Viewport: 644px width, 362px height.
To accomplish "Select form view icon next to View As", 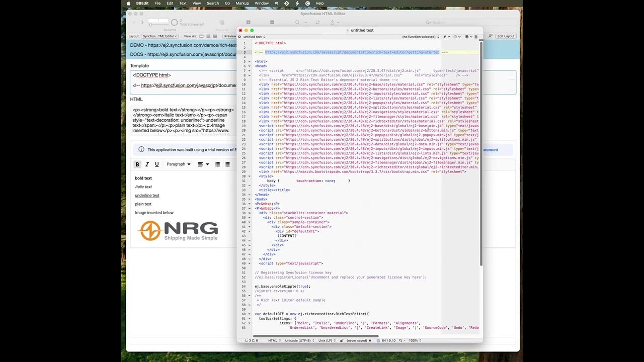I will click(201, 36).
